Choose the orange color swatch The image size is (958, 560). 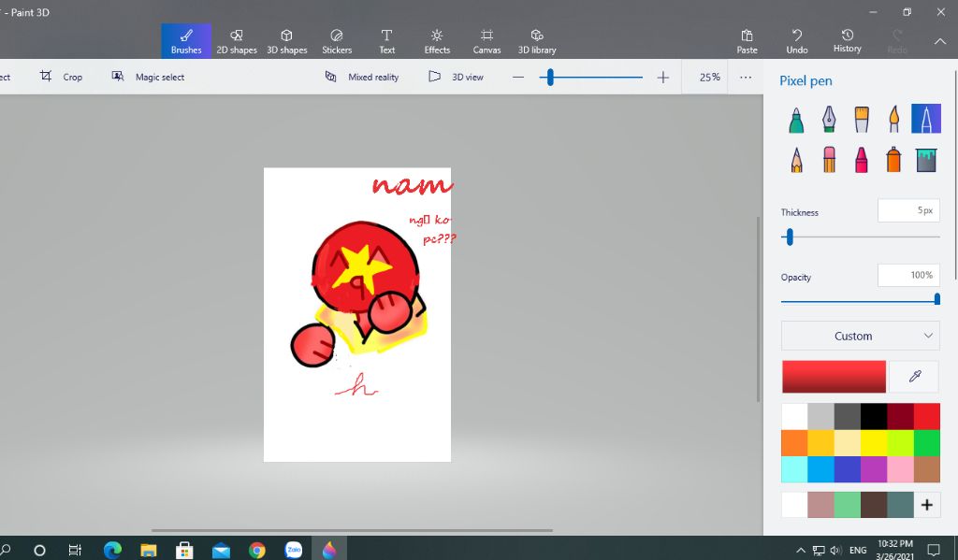794,443
